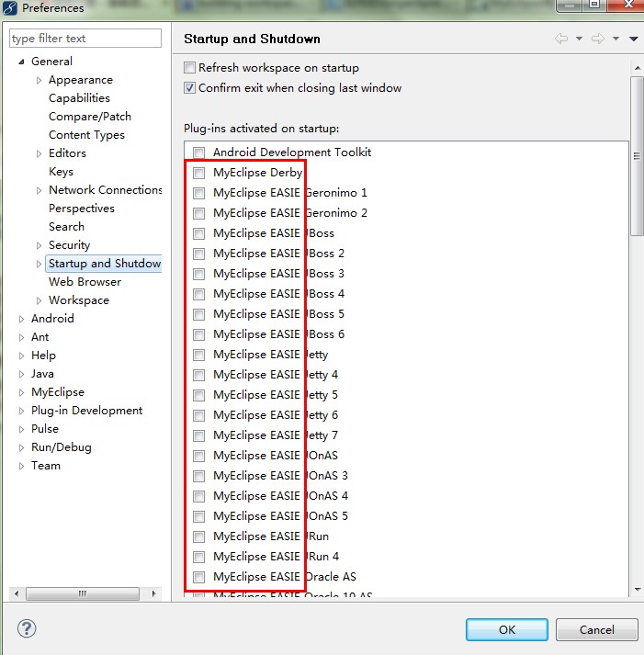This screenshot has width=644, height=655.
Task: Expand the Security node
Action: [39, 245]
